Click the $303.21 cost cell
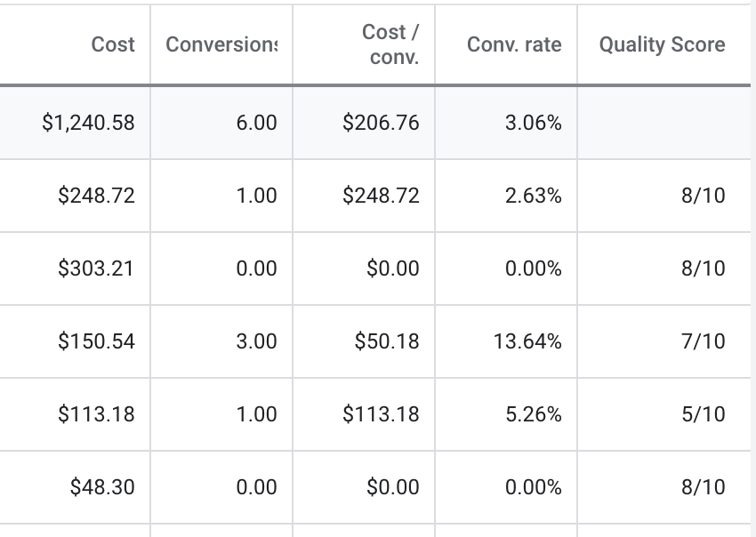This screenshot has width=756, height=537. (96, 268)
